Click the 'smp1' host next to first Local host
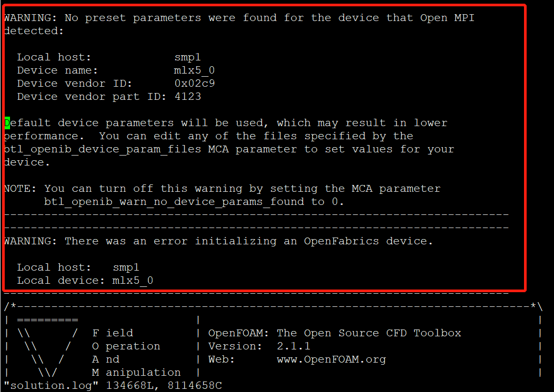 coord(188,57)
